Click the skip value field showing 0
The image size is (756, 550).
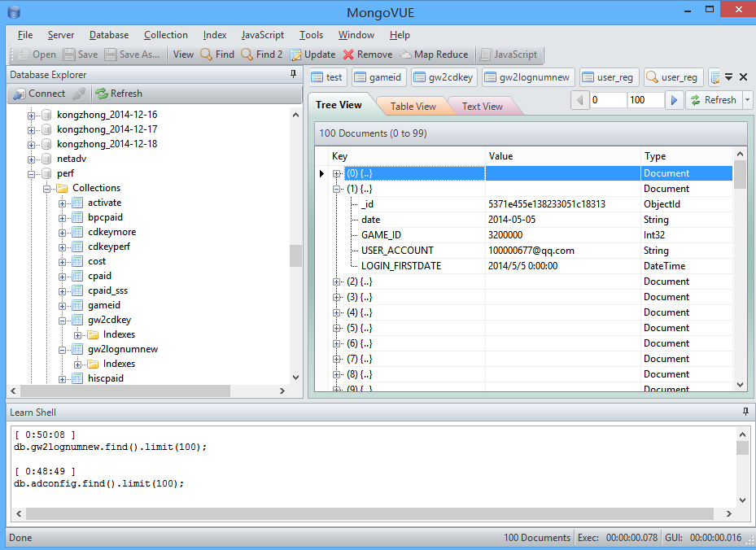pos(608,100)
